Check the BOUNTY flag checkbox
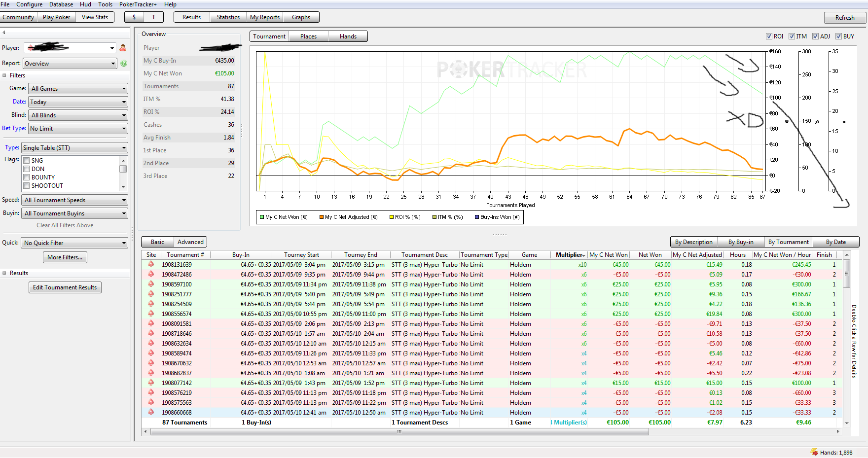Viewport: 868px width, 458px height. coord(27,177)
